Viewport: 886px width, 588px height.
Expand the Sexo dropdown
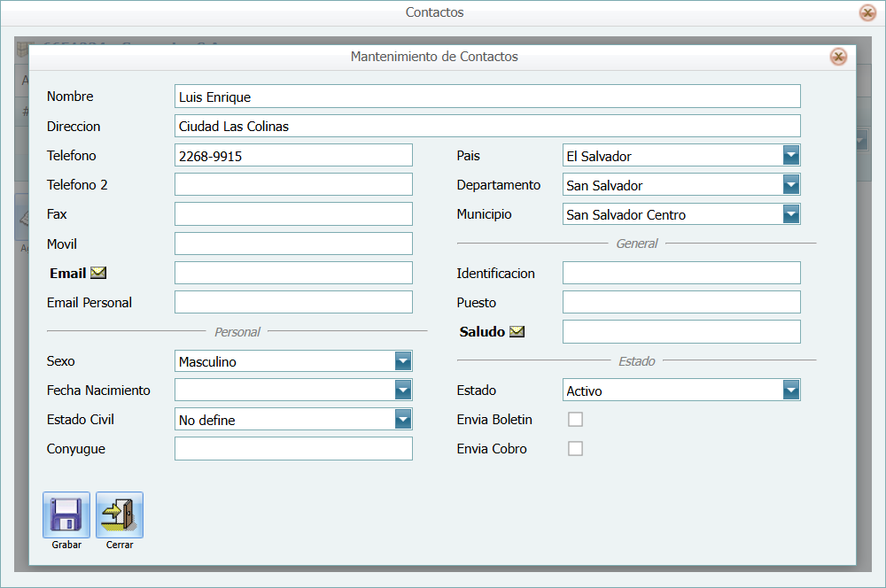point(403,361)
